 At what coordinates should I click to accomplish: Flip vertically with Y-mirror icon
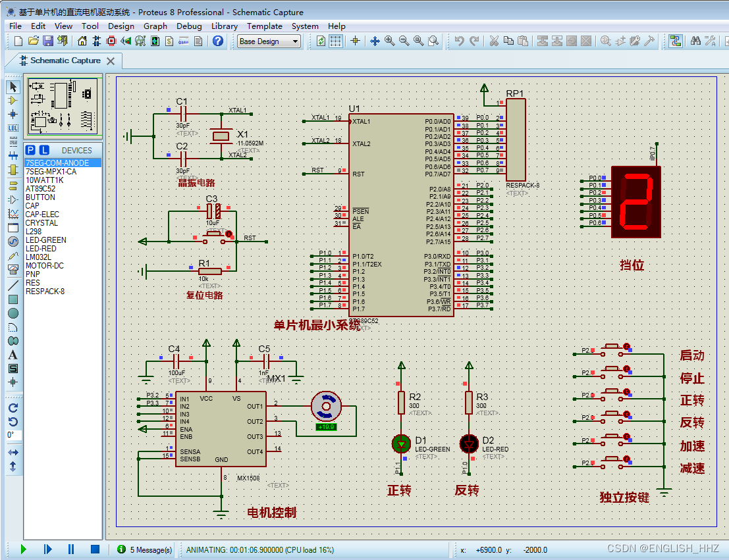(13, 466)
